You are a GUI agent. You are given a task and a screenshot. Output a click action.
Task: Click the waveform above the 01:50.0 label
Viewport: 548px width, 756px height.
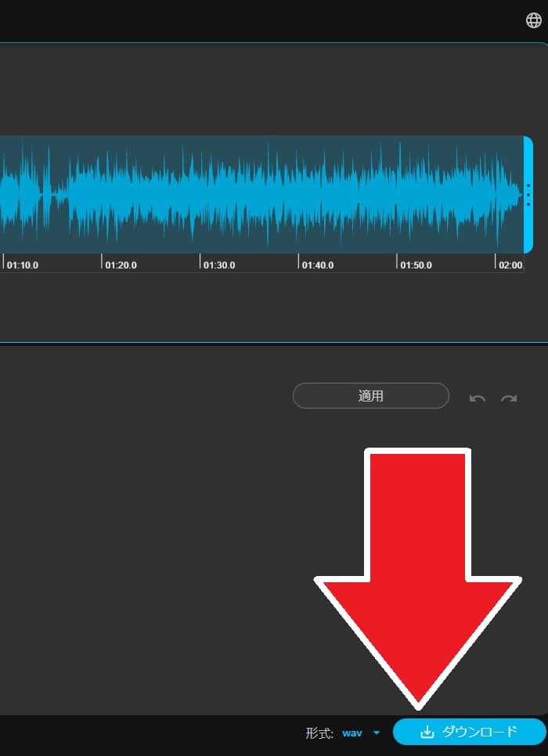(x=416, y=195)
